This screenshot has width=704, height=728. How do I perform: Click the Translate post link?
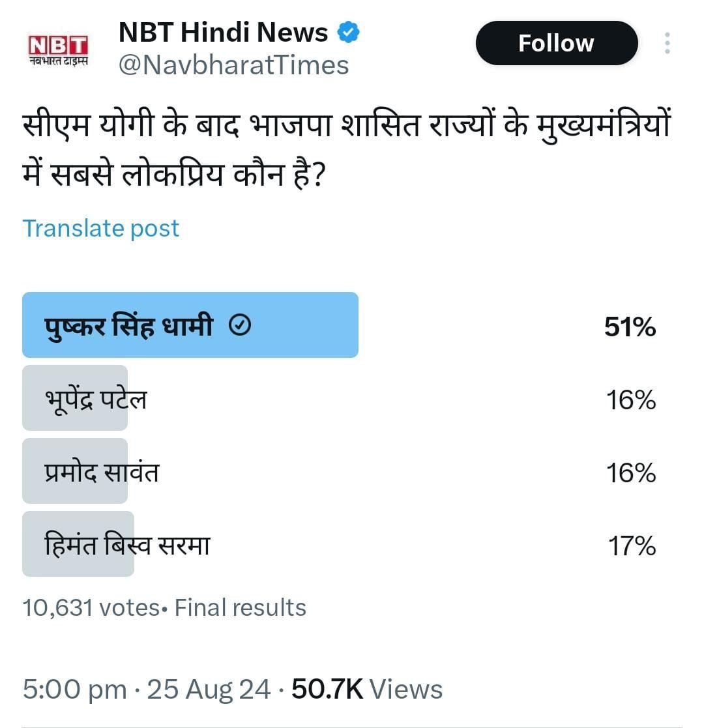(101, 228)
